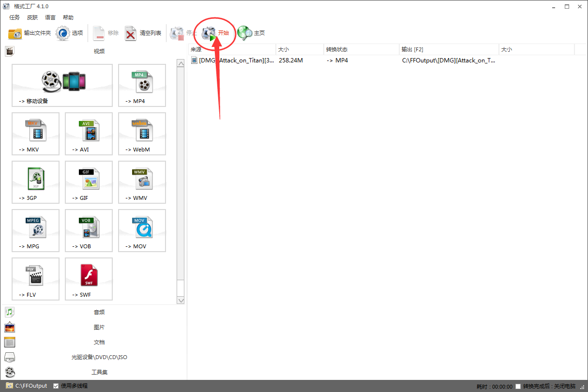
Task: Click the C:\FFOutput status bar folder
Action: (27, 386)
